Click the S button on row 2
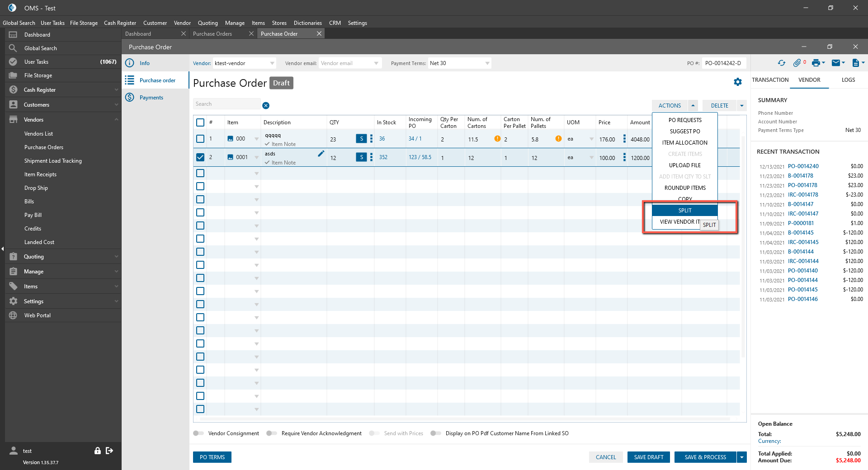Viewport: 868px width, 470px height. coord(361,157)
